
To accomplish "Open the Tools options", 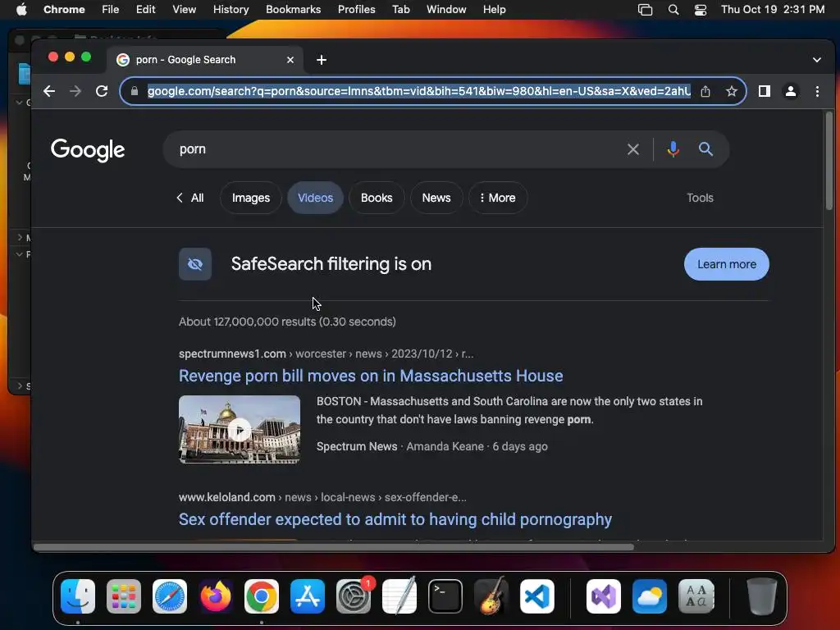I will click(x=700, y=198).
